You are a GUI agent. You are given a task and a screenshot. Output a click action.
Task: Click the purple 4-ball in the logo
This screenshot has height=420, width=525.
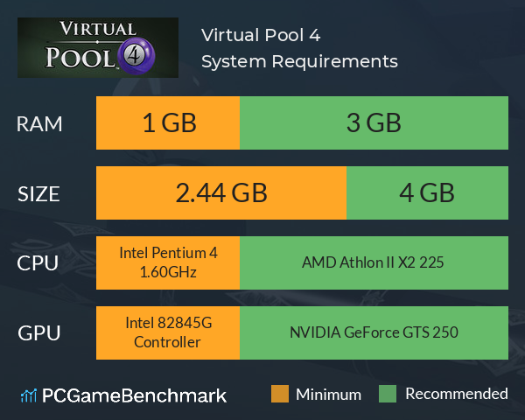[x=136, y=56]
